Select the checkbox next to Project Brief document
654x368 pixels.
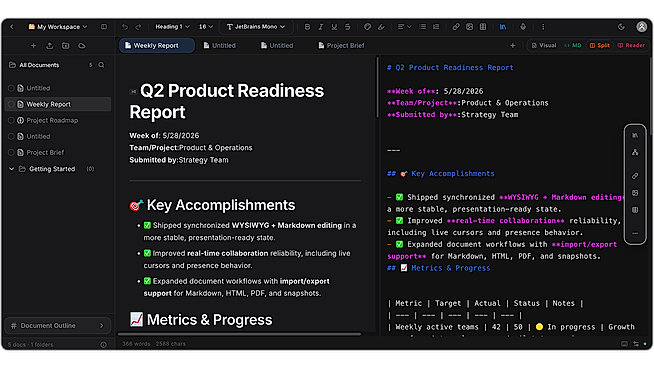[11, 152]
